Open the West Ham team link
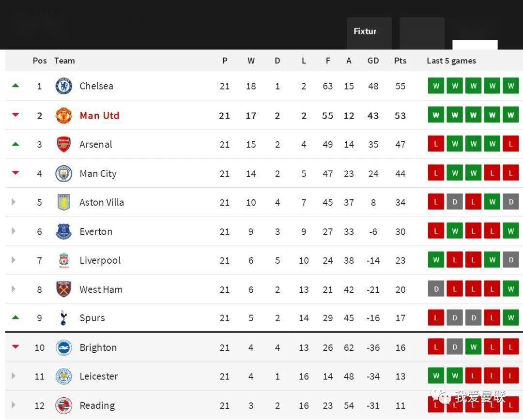 click(x=101, y=289)
